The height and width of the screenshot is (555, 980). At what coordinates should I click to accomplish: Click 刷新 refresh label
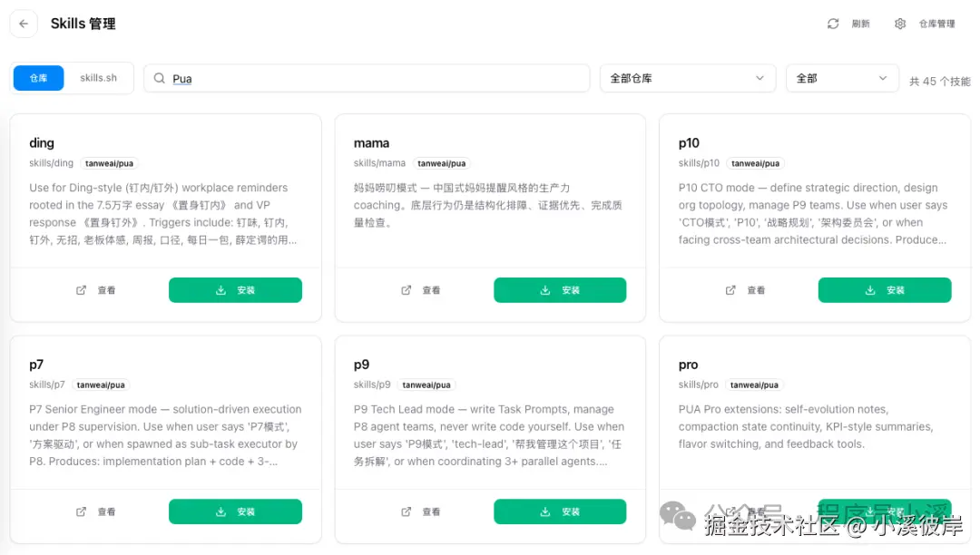[x=860, y=24]
